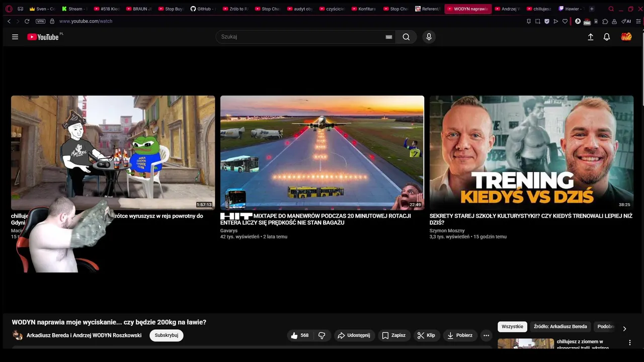
Task: Switch to the BRAUN tab
Action: pyautogui.click(x=139, y=9)
